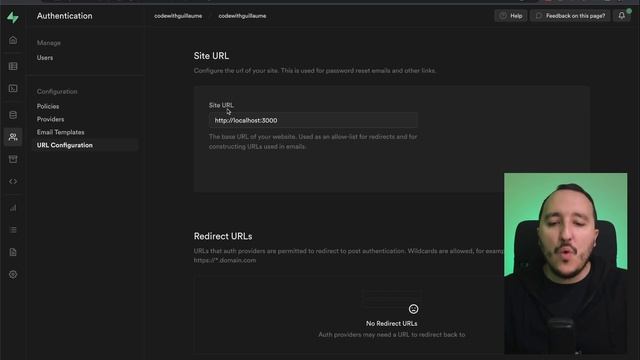Open the Logs list icon

[x=13, y=230]
